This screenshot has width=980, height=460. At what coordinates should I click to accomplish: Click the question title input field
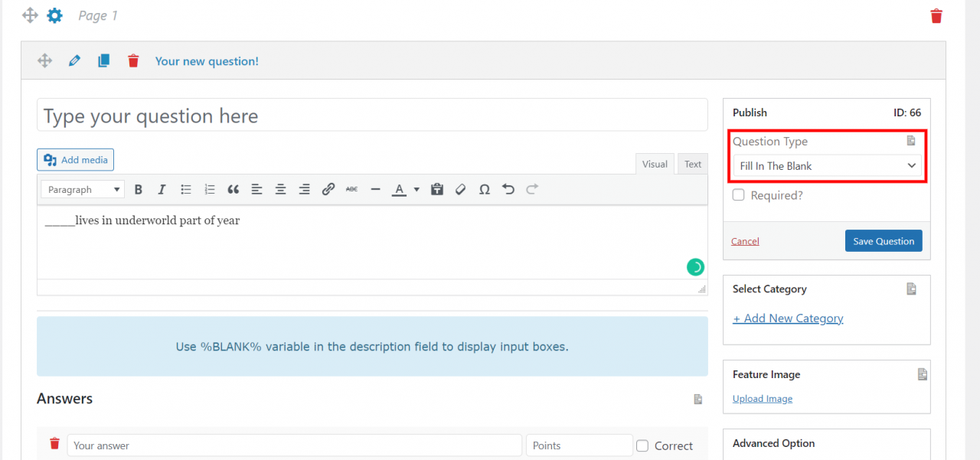[x=372, y=116]
